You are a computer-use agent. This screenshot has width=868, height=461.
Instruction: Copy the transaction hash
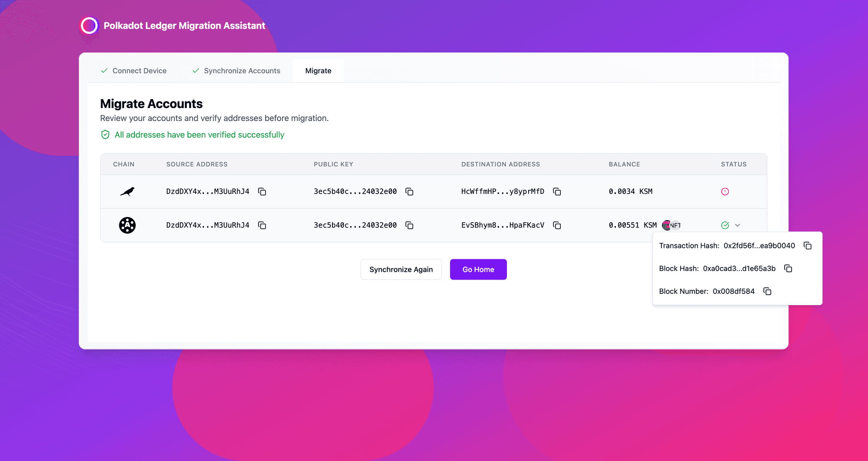[808, 246]
